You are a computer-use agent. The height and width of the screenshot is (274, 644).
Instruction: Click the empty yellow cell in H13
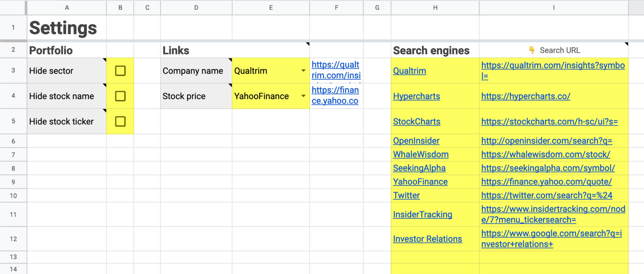pyautogui.click(x=435, y=257)
